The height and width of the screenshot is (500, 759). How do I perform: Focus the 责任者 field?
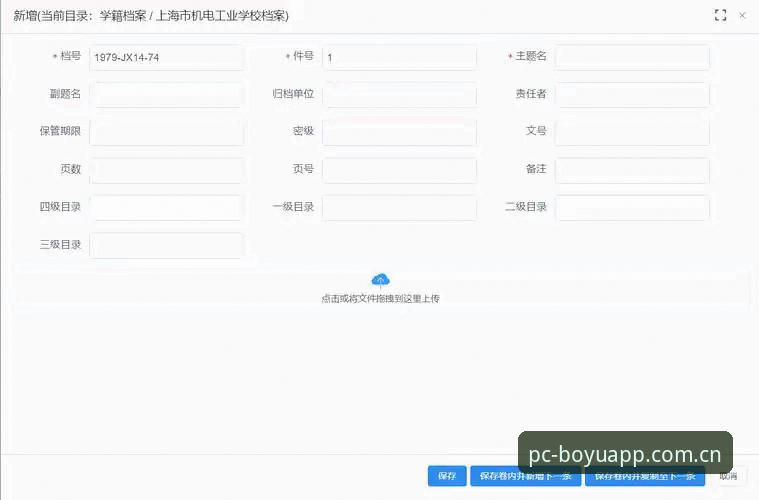click(x=632, y=95)
